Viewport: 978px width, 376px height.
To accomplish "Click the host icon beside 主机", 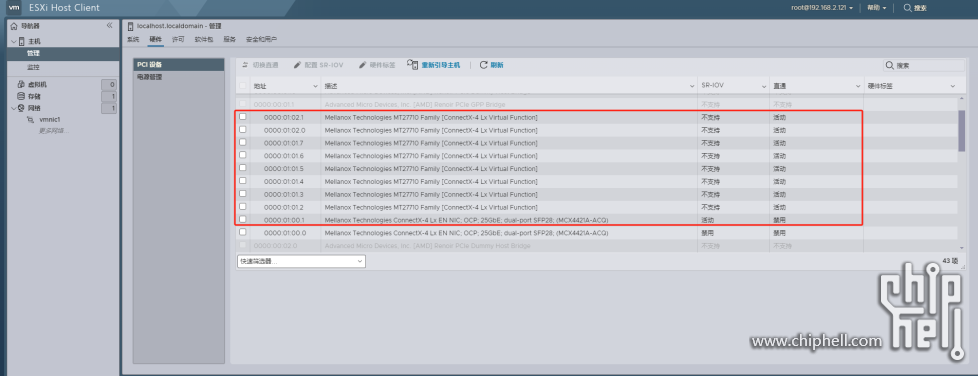I will pyautogui.click(x=22, y=41).
